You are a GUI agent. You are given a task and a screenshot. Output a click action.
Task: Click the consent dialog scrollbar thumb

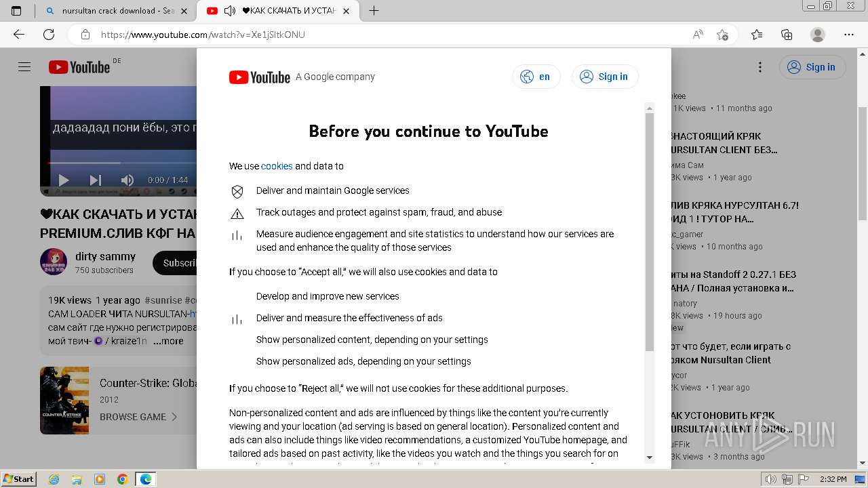point(650,232)
